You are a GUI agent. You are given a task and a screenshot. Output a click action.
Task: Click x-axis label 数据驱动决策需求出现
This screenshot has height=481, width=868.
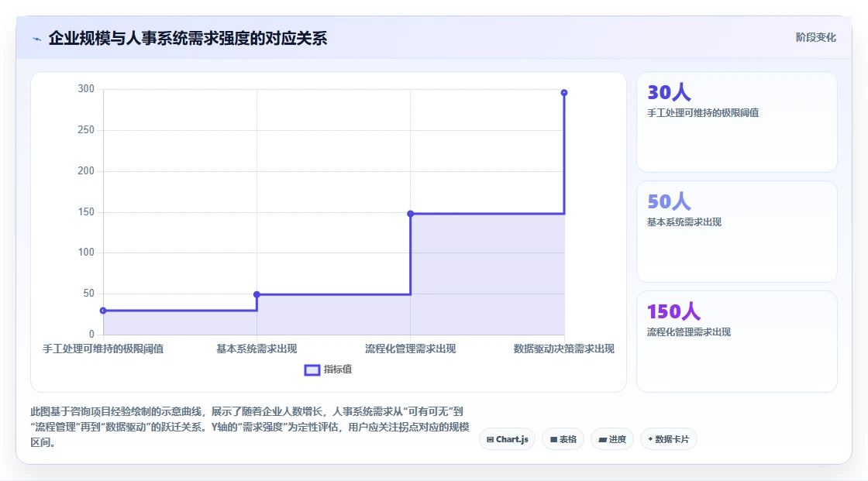[x=564, y=349]
